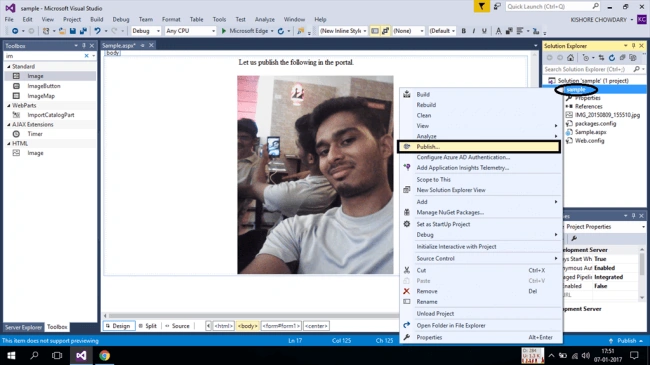
Task: Open the Debug configuration dropdown
Action: tap(146, 31)
